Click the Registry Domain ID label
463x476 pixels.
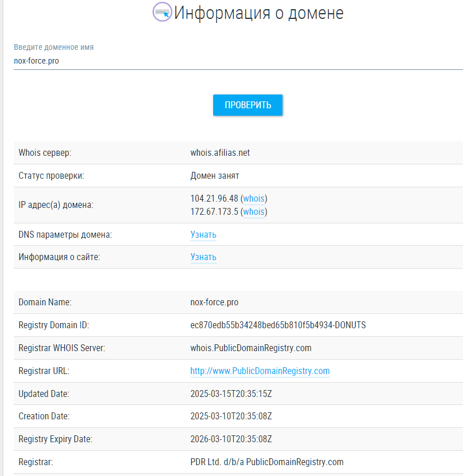pyautogui.click(x=54, y=325)
